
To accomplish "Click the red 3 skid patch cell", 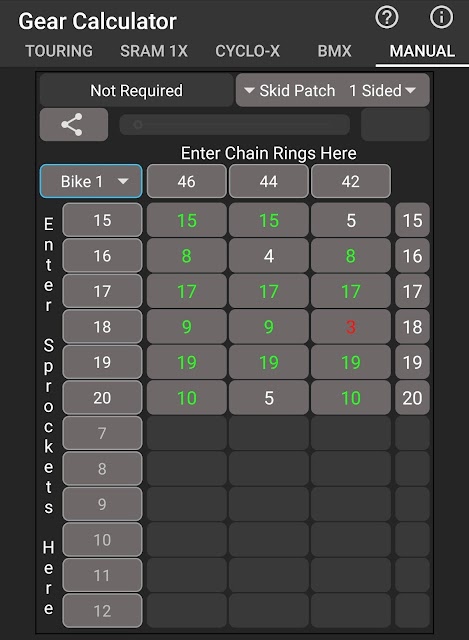I will (351, 327).
